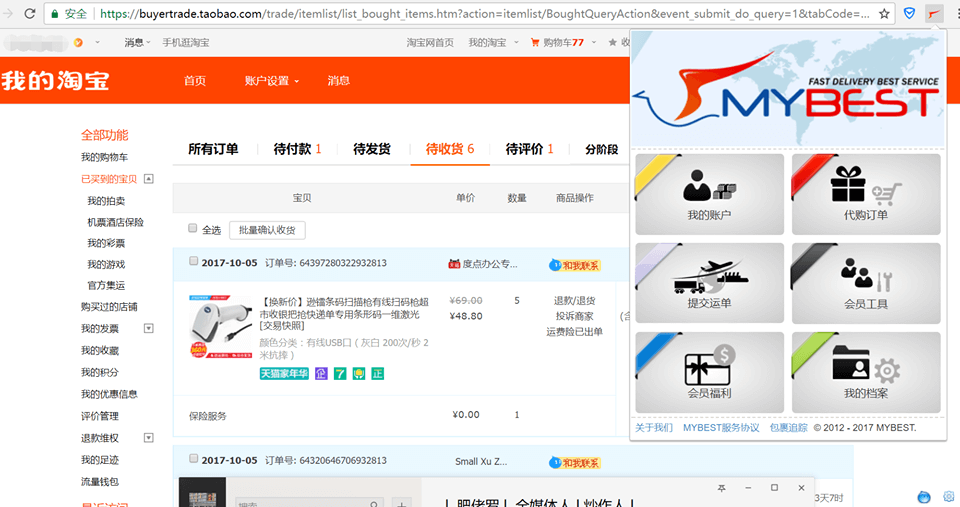Expand the 我的发票 section
The image size is (960, 507).
pos(148,329)
